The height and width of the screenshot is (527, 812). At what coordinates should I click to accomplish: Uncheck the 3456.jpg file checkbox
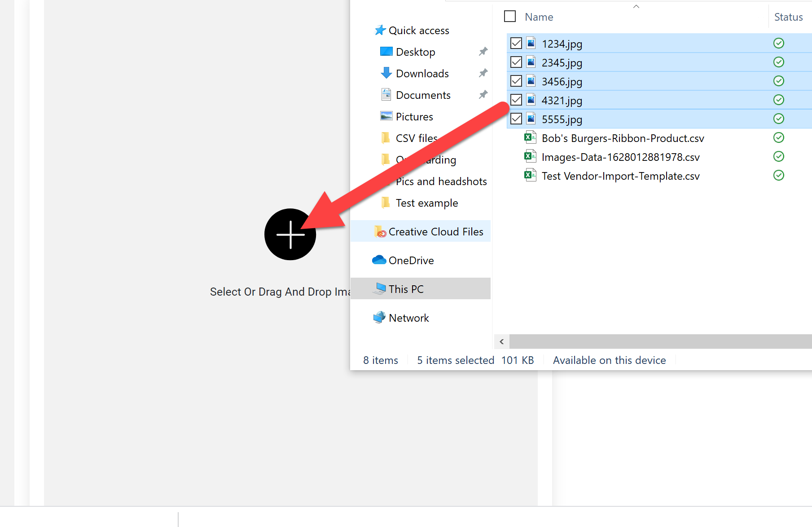click(x=516, y=81)
